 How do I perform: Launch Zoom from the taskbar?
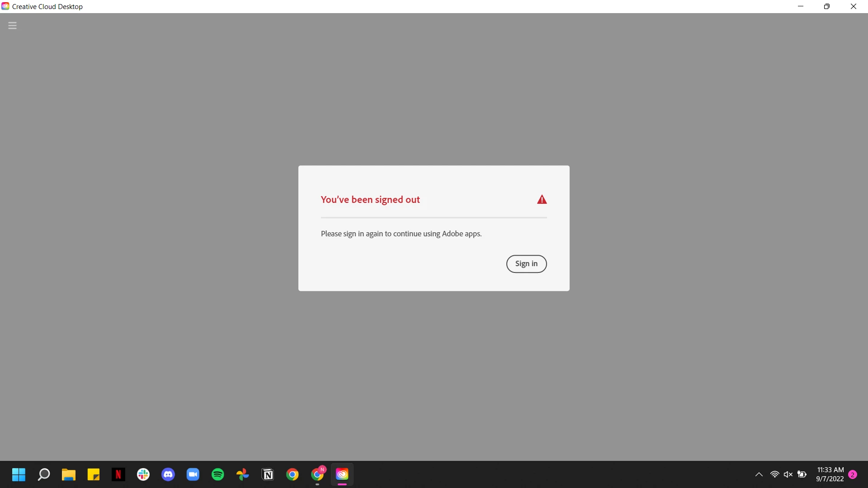coord(193,474)
